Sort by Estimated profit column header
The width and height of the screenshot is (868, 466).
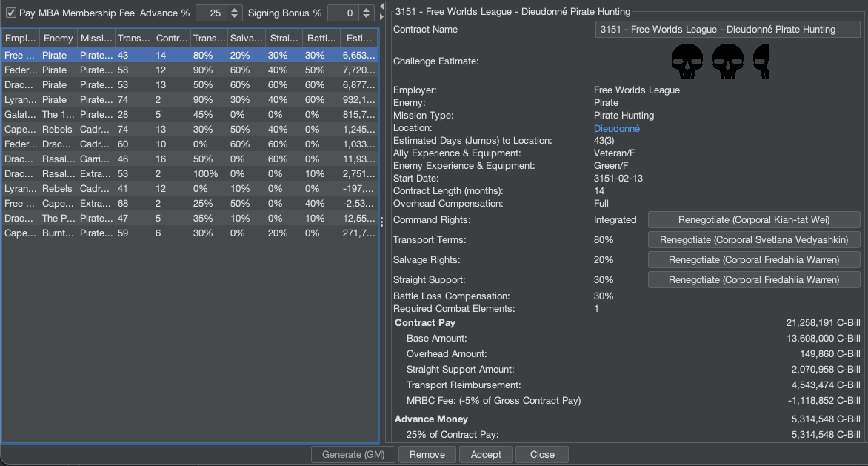coord(358,38)
